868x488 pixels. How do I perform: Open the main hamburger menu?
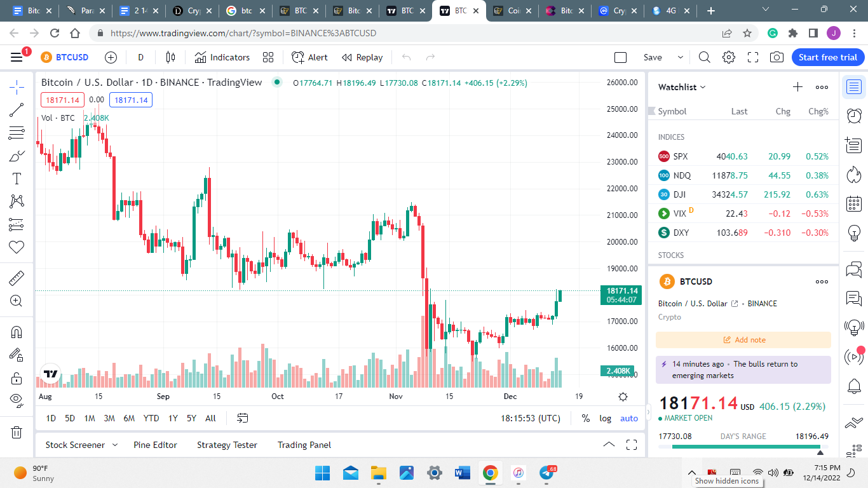click(x=17, y=57)
